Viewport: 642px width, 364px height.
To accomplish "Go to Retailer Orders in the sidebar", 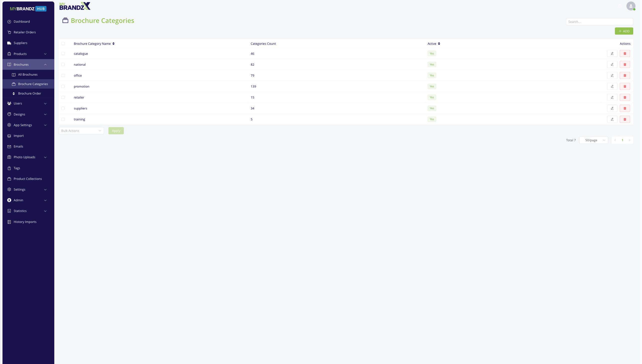I will tap(24, 32).
